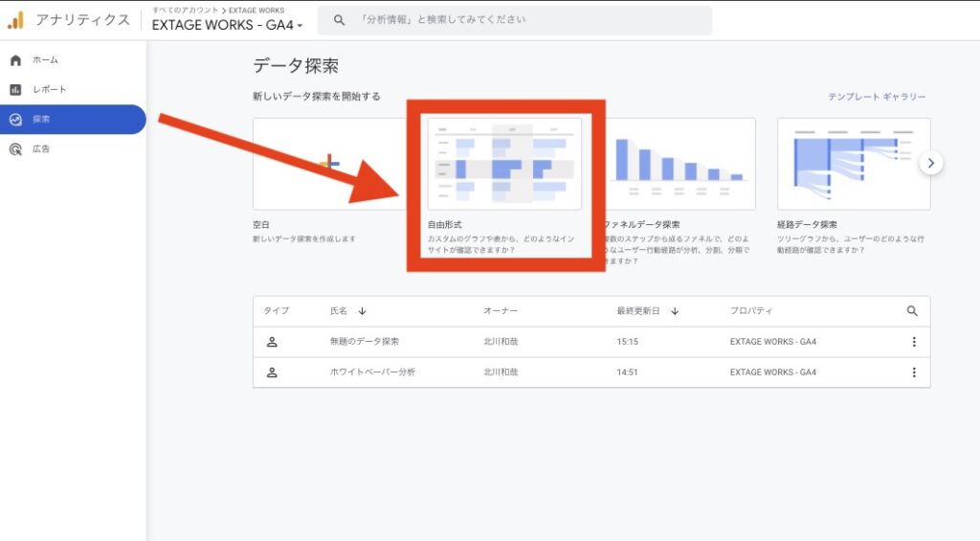Viewport: 980px width, 541px height.
Task: Click the 14:51 last-updated time cell
Action: point(628,372)
